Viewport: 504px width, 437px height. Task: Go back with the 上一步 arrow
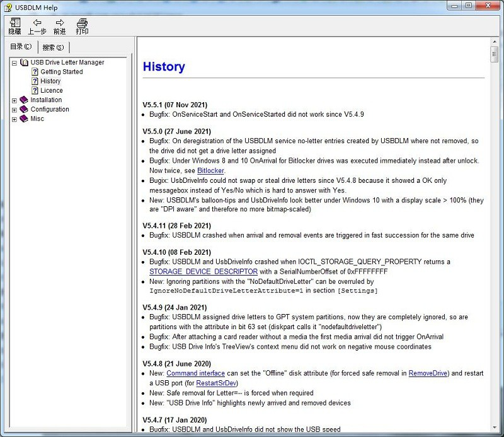[x=37, y=26]
